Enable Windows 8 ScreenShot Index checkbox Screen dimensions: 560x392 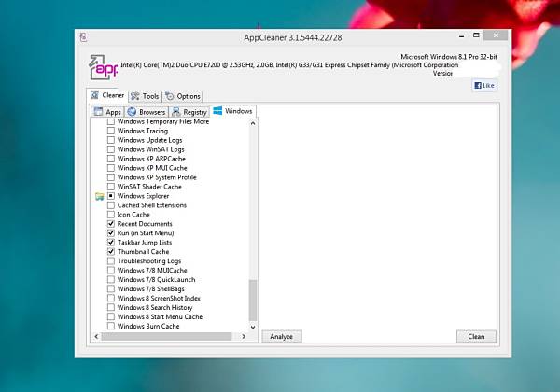[x=111, y=298]
